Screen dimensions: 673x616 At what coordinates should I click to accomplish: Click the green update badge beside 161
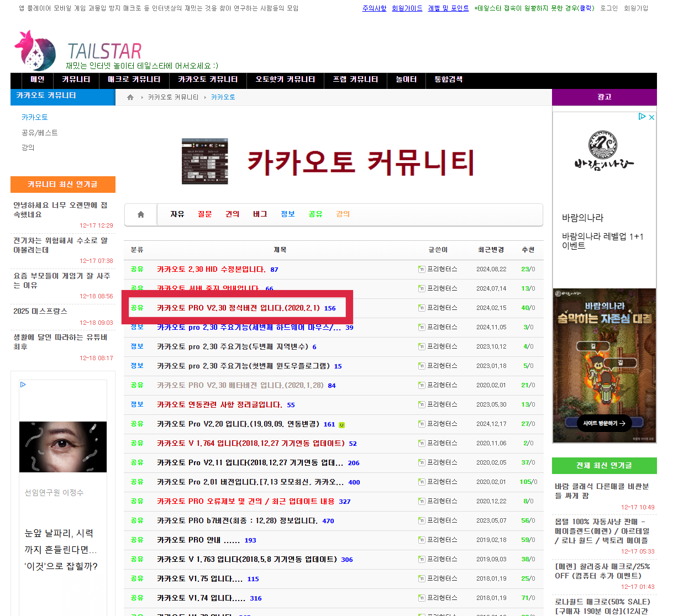pyautogui.click(x=341, y=425)
